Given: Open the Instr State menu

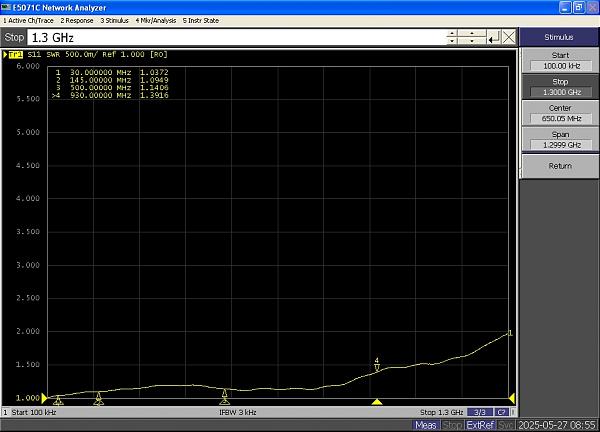Looking at the screenshot, I should [x=201, y=21].
